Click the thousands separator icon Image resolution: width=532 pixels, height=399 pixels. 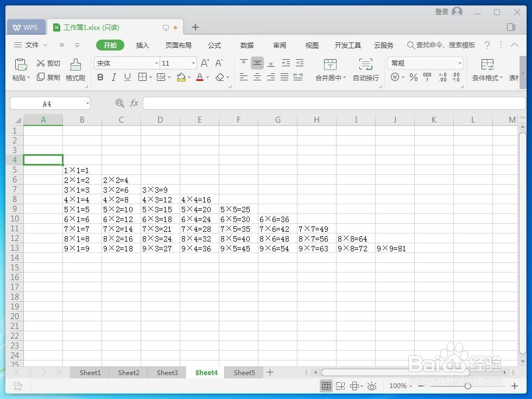pyautogui.click(x=427, y=77)
